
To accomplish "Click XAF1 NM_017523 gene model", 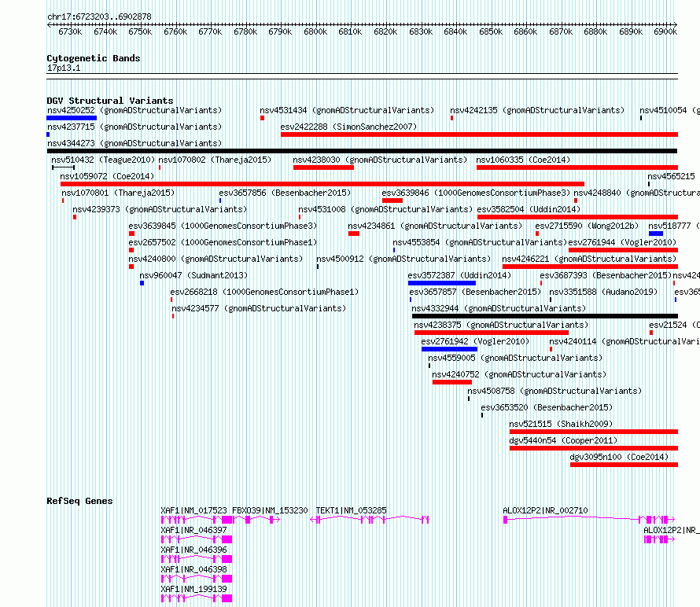I will click(197, 520).
